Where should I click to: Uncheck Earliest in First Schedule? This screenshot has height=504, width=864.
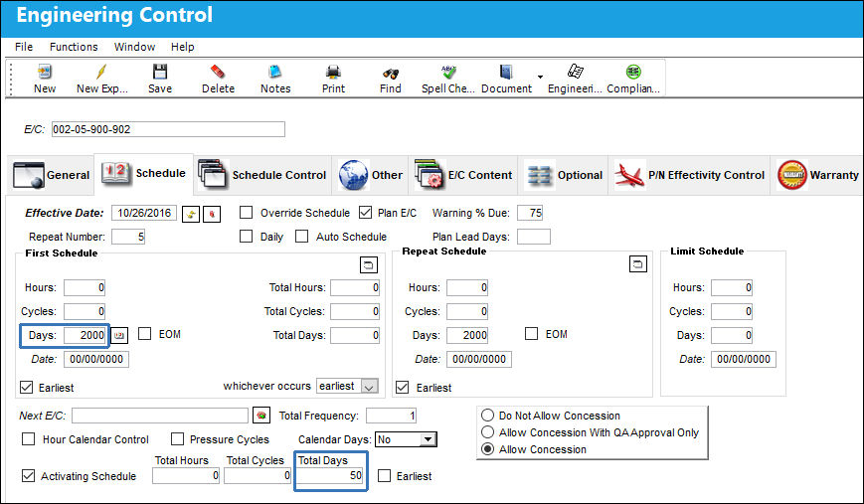(27, 388)
